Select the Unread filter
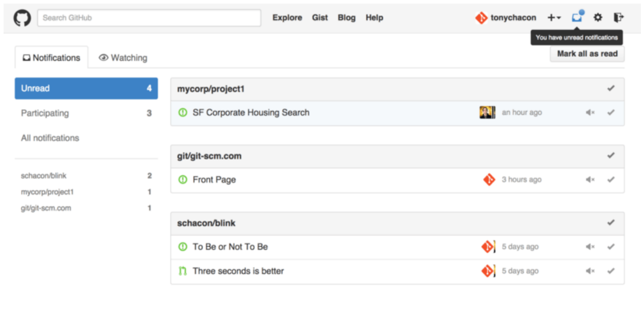The image size is (644, 316). [86, 88]
